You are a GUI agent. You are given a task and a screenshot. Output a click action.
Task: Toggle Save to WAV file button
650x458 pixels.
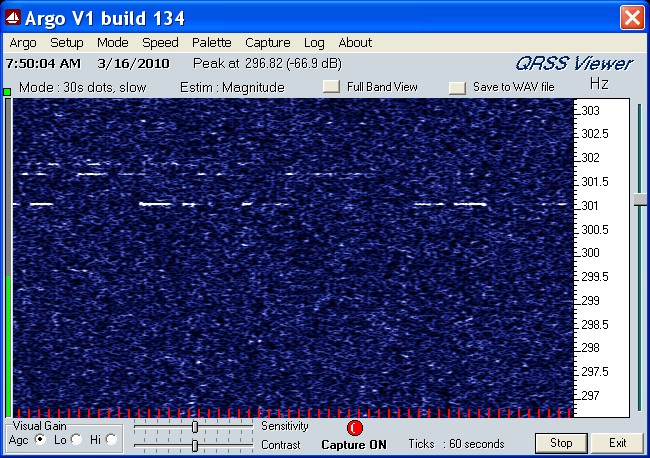tap(457, 87)
